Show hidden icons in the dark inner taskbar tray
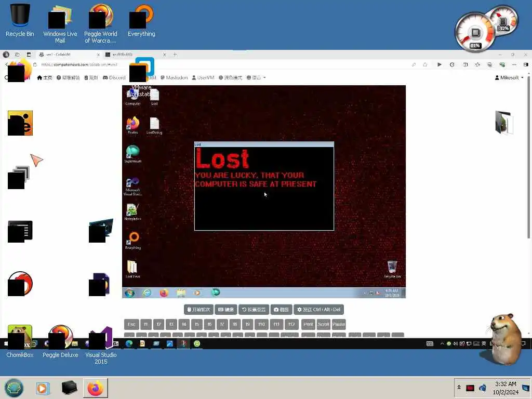This screenshot has height=399, width=532. pyautogui.click(x=442, y=344)
